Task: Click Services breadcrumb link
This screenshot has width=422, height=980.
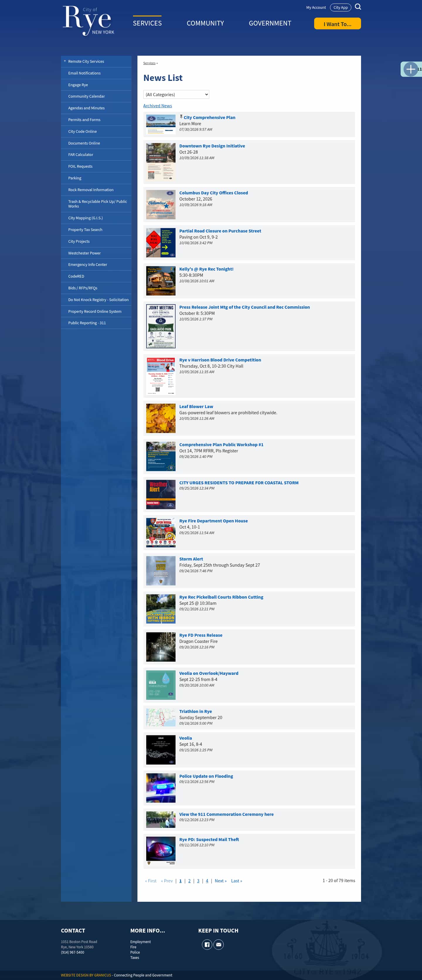Action: (149, 63)
